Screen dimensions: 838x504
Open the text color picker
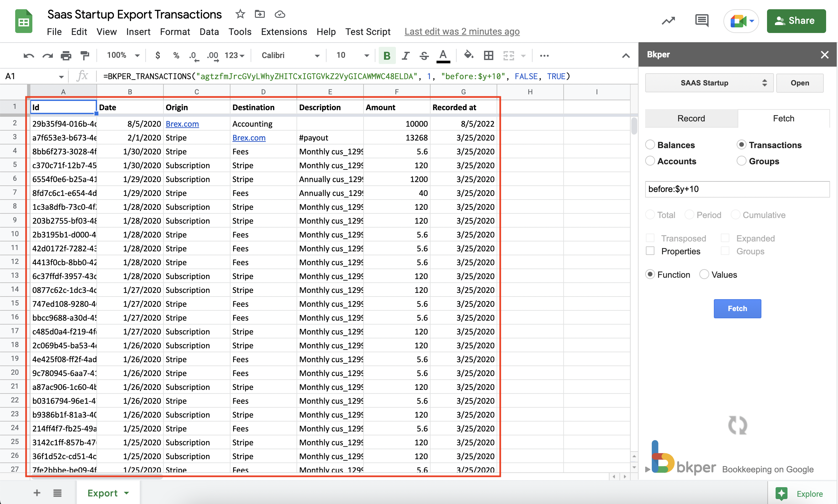(443, 55)
